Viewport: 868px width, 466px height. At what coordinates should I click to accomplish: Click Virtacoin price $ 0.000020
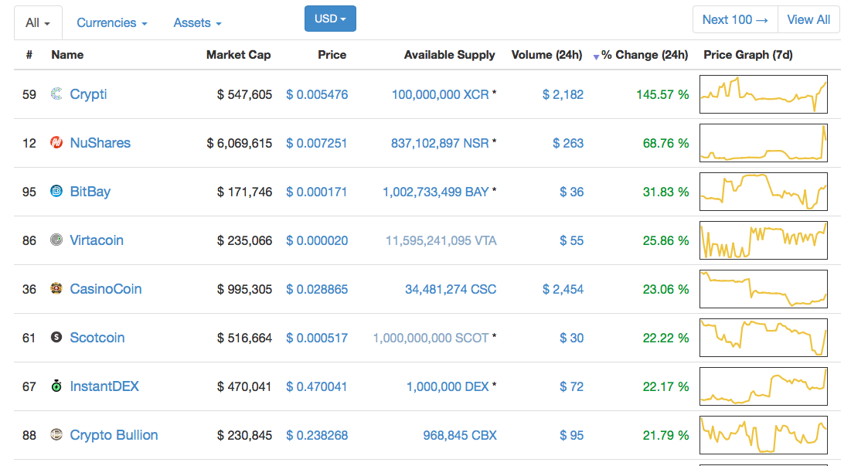coord(317,241)
